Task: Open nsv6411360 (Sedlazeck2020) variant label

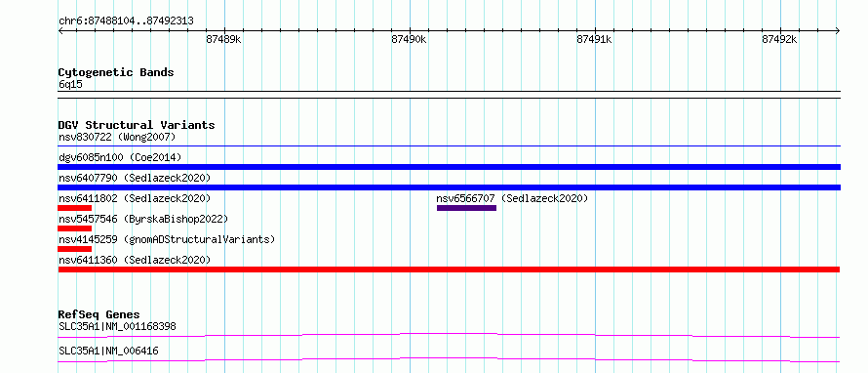Action: click(x=135, y=260)
